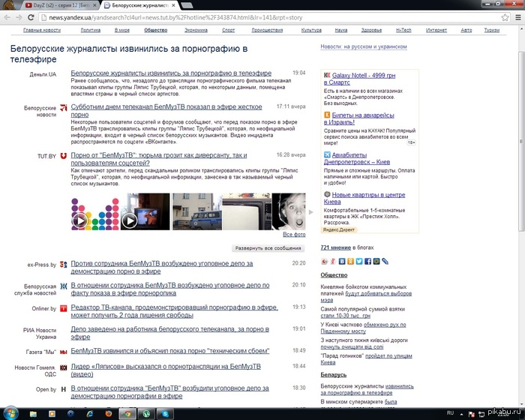Open media player icon in taskbar
525x420 pixels.
pyautogui.click(x=52, y=414)
